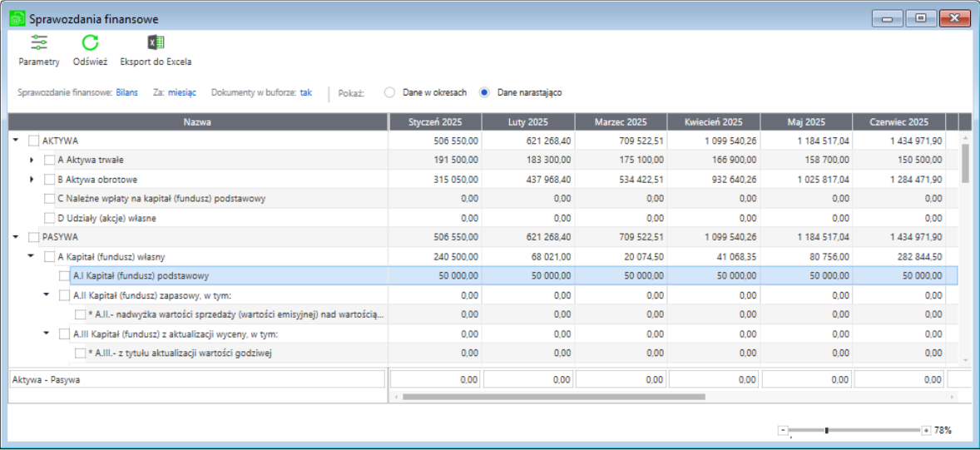Click the zoom out minus icon

[782, 430]
